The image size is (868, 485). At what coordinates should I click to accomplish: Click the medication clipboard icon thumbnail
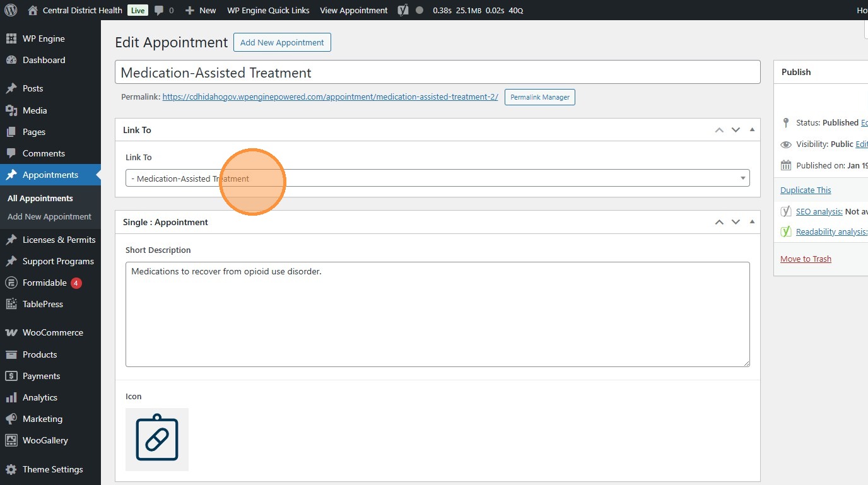[157, 439]
